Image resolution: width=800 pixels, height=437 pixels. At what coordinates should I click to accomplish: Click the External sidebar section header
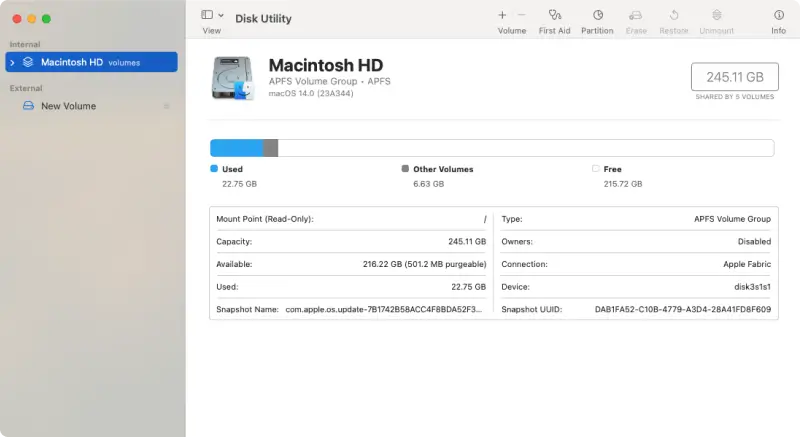(x=26, y=88)
